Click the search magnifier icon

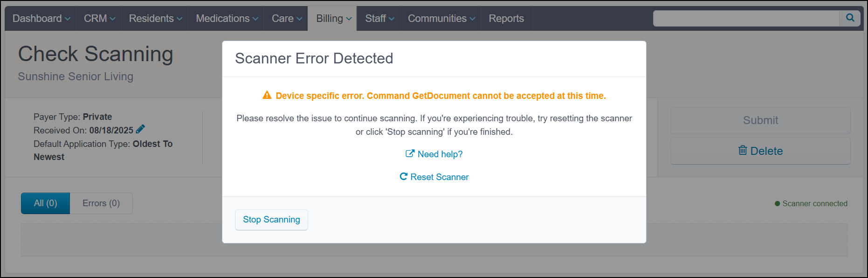(x=850, y=18)
